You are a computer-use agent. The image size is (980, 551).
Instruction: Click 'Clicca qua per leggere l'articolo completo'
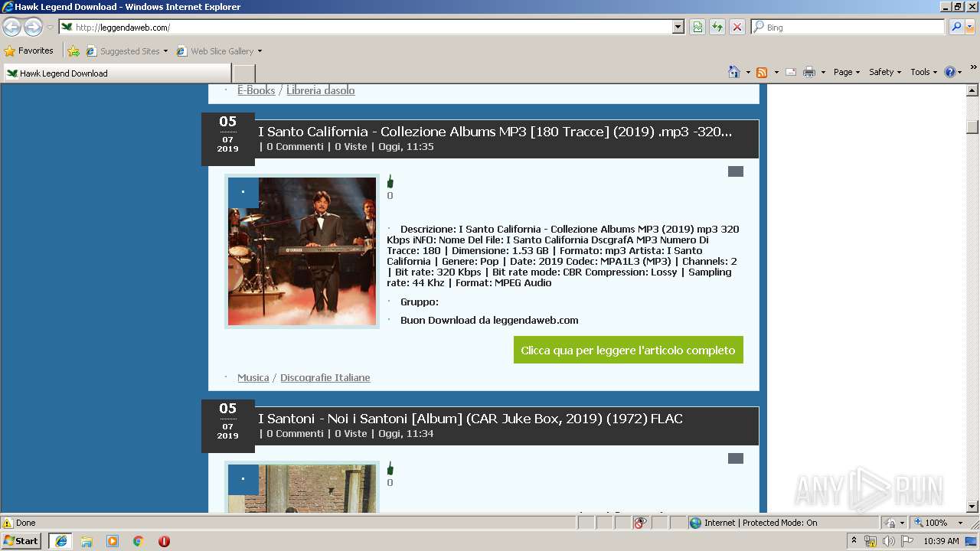629,350
